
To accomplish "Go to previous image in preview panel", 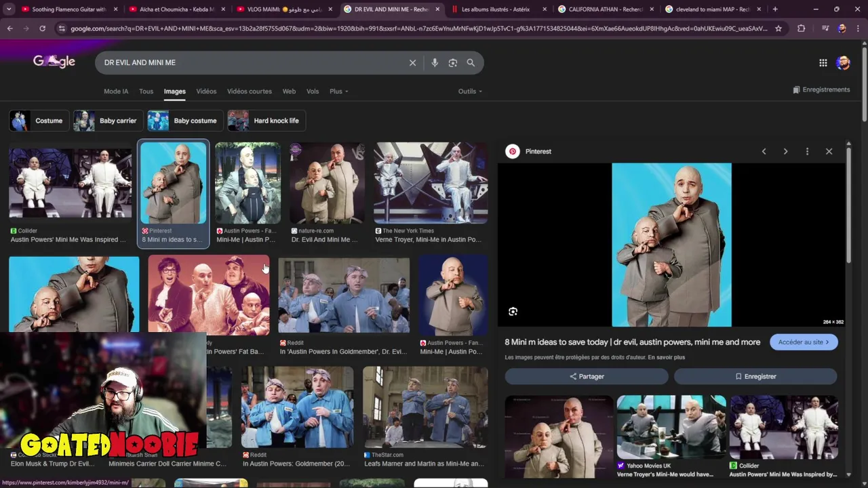I will pyautogui.click(x=764, y=151).
